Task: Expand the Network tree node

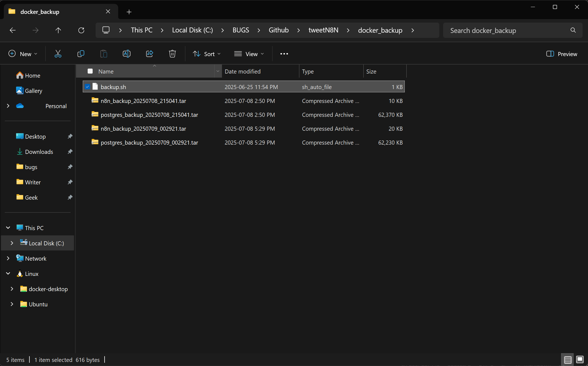Action: [x=8, y=258]
